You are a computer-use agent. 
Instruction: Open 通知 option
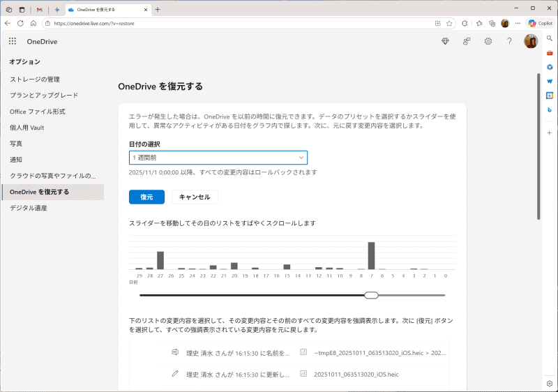click(x=16, y=160)
